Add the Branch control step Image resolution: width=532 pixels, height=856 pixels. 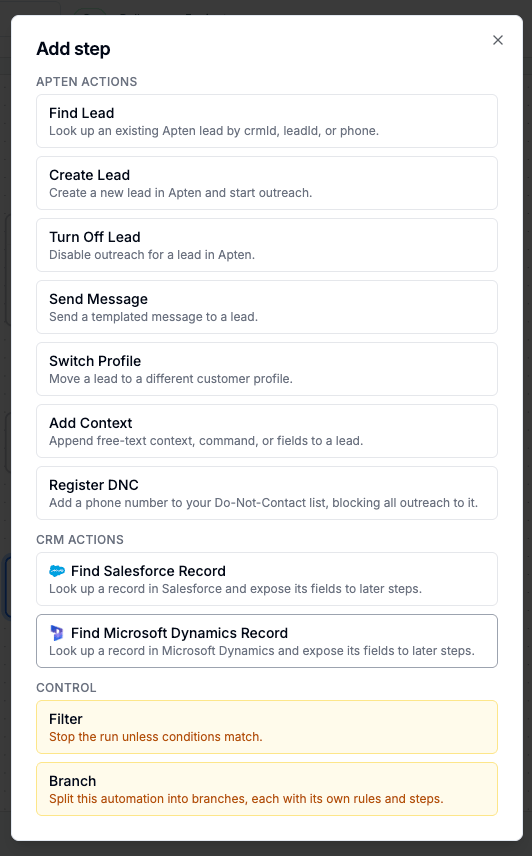pyautogui.click(x=267, y=789)
